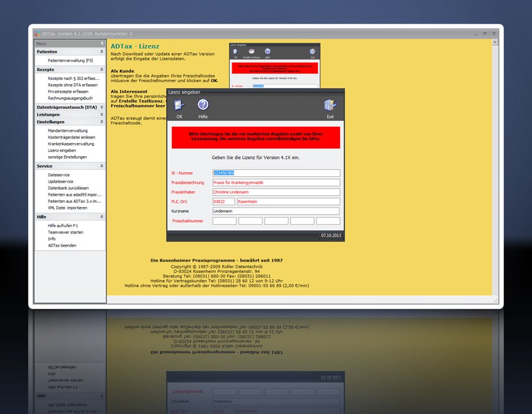The image size is (532, 414).
Task: Open Krankenkassenverwaltung
Action: point(71,144)
